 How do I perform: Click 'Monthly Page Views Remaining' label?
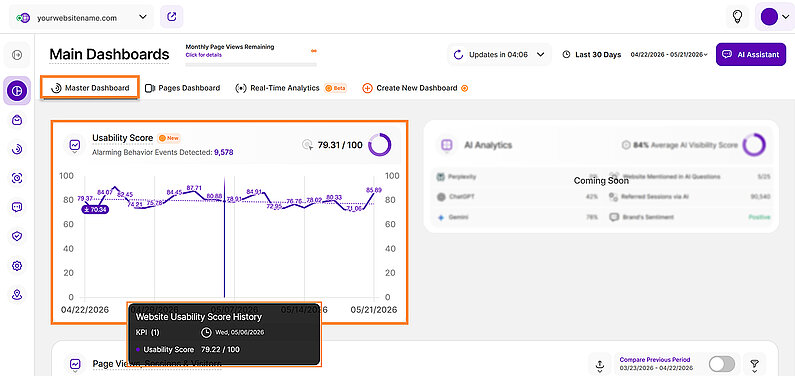(230, 47)
